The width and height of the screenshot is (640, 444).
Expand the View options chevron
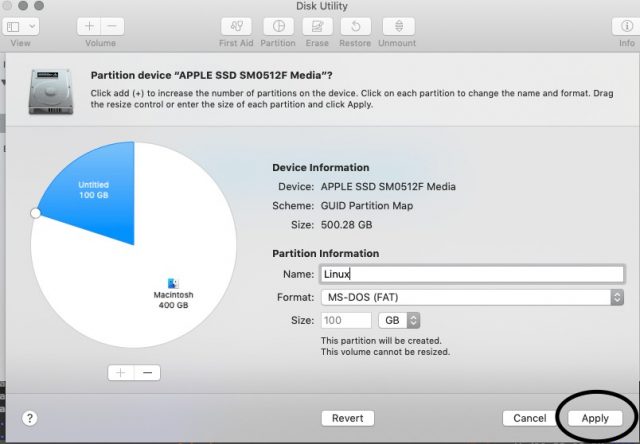pos(31,27)
